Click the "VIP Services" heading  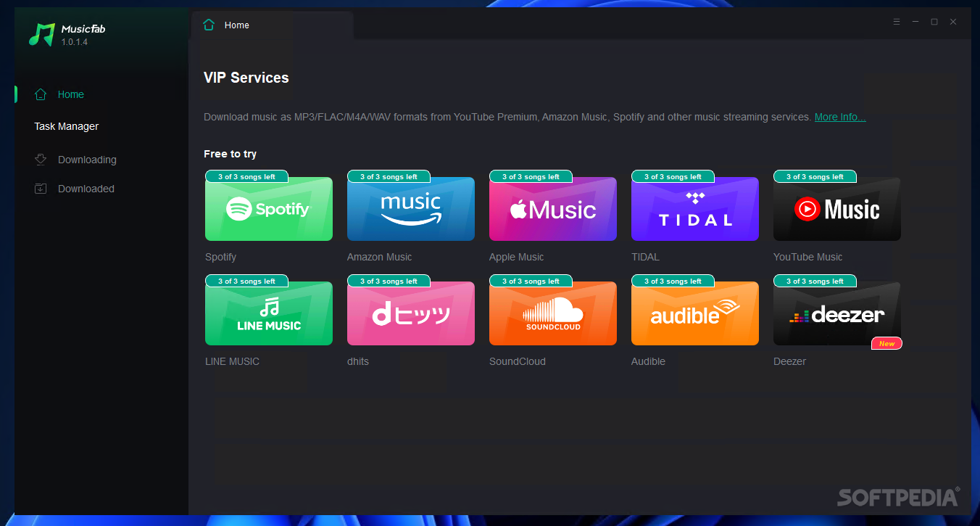[x=246, y=78]
